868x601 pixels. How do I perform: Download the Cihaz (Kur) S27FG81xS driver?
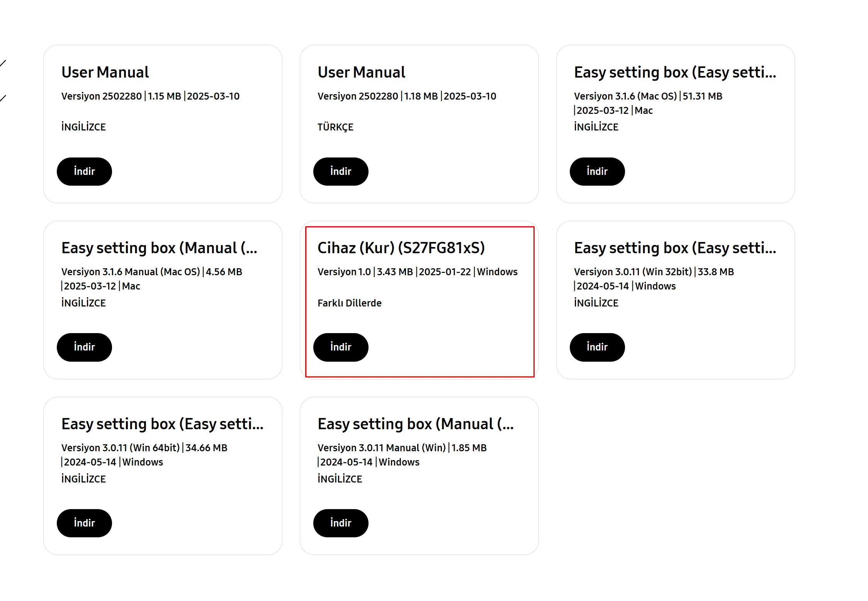click(x=340, y=347)
